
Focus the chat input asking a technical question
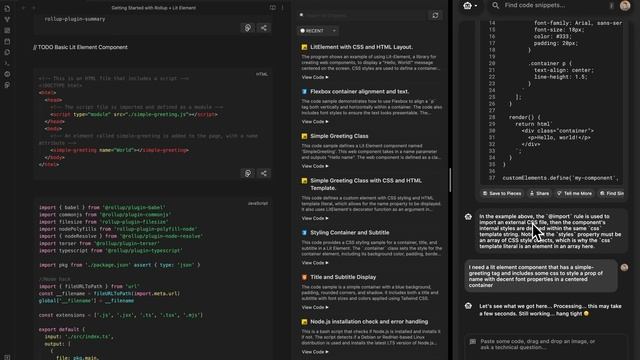tap(546, 344)
